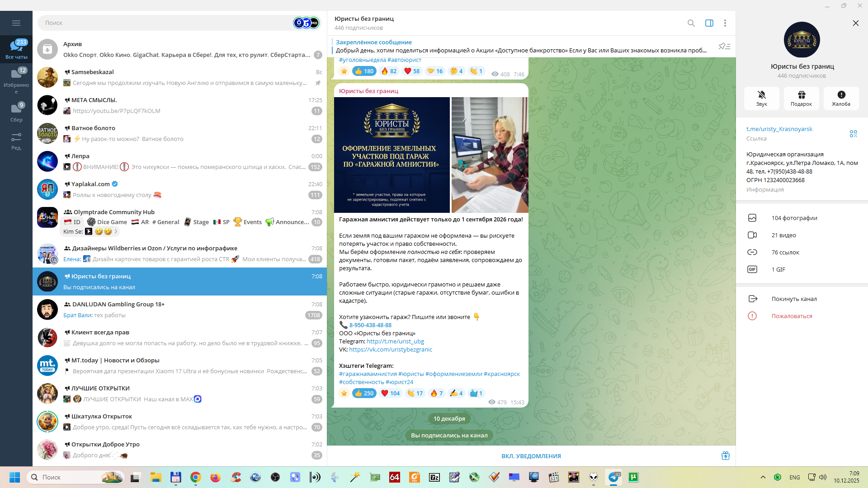Screen dimensions: 868x488
Task: Open the vk.com/uristybezgranic link
Action: (391, 350)
